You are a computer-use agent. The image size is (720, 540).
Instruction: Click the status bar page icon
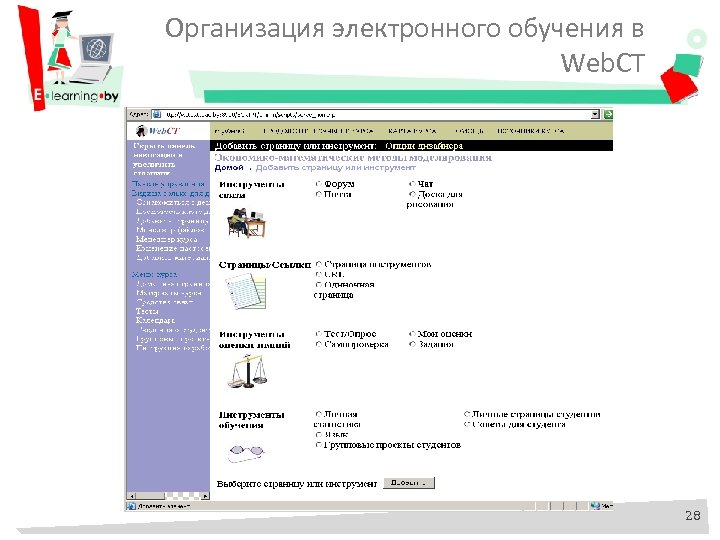pos(131,506)
